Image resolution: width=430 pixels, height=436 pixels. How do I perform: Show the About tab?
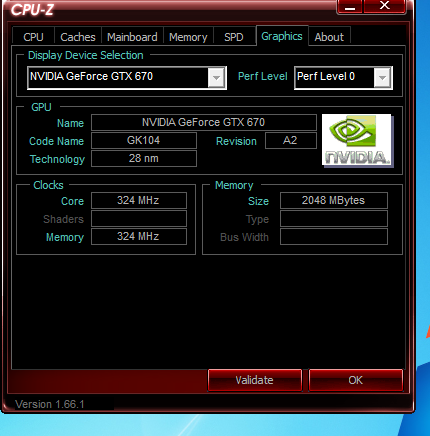(x=329, y=37)
